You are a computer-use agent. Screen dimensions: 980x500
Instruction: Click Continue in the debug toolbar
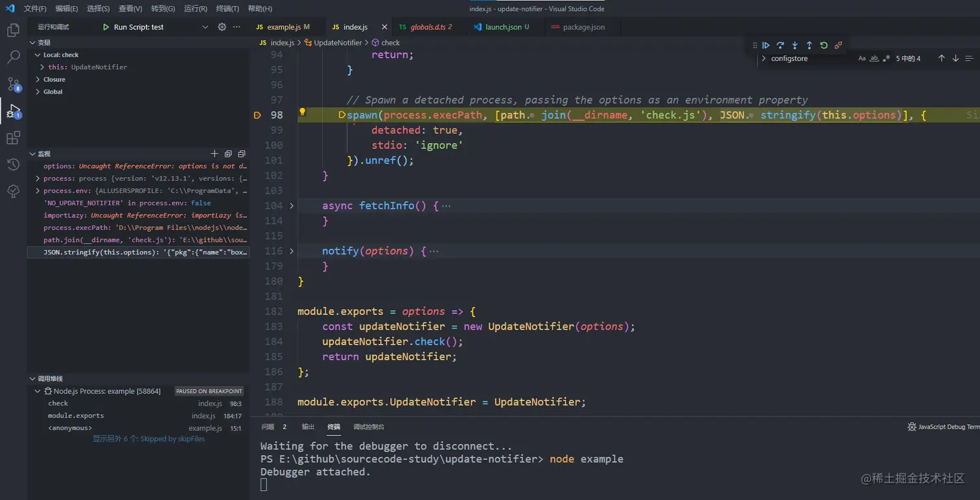coord(766,45)
